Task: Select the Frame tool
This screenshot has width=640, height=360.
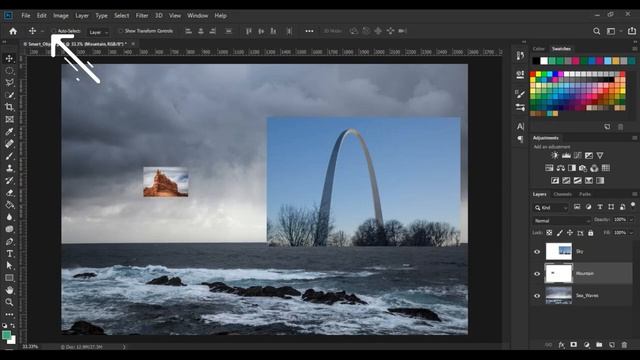Action: (x=9, y=119)
